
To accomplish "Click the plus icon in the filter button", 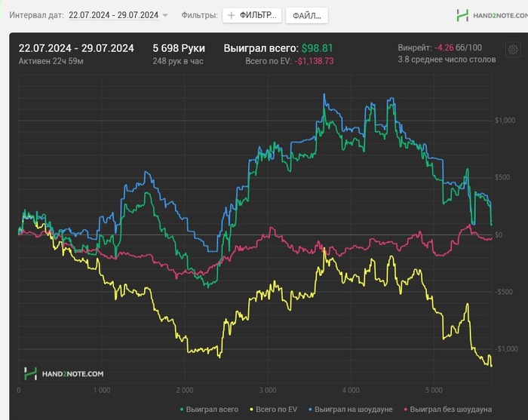I will (x=232, y=16).
